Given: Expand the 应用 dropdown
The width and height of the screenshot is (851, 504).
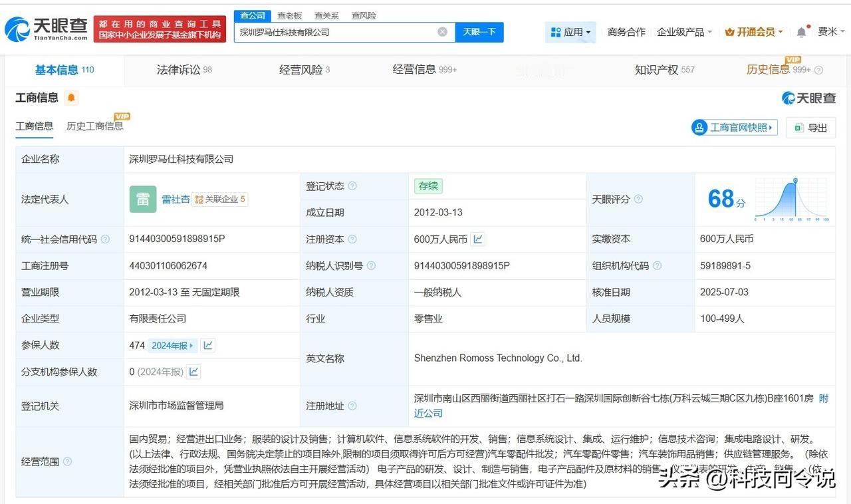Looking at the screenshot, I should (571, 32).
